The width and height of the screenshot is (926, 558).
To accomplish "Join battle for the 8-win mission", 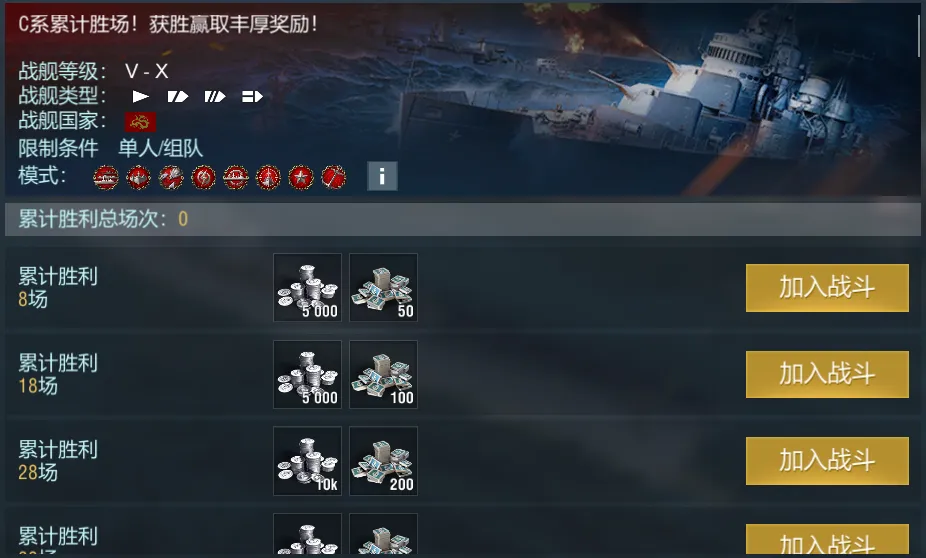I will tap(827, 288).
